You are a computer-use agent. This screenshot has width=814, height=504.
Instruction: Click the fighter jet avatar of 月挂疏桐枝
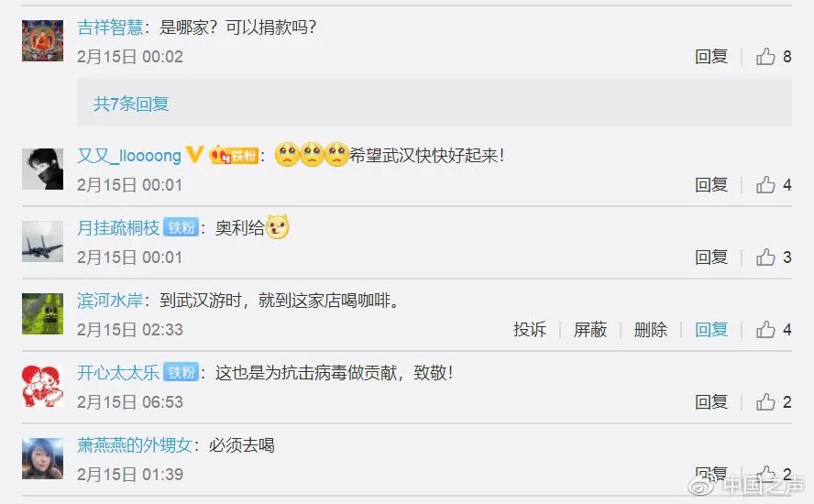coord(42,241)
